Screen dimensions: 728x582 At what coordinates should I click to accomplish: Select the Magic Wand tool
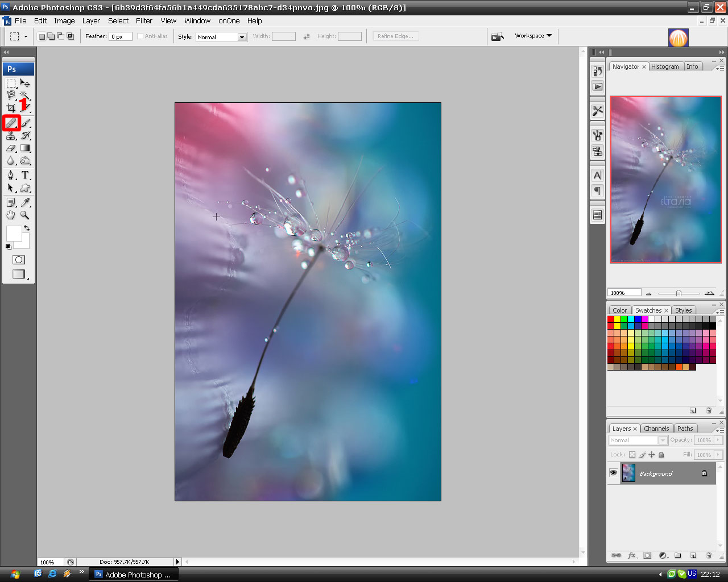(25, 95)
